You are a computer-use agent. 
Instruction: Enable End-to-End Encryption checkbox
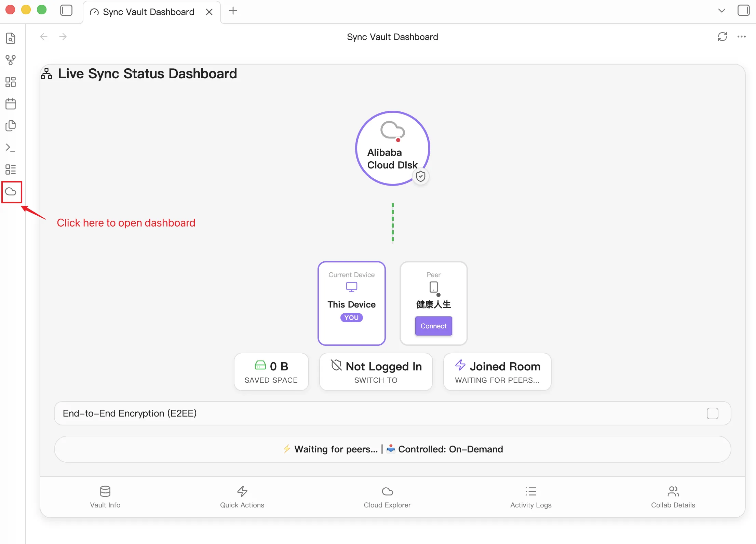pyautogui.click(x=712, y=413)
